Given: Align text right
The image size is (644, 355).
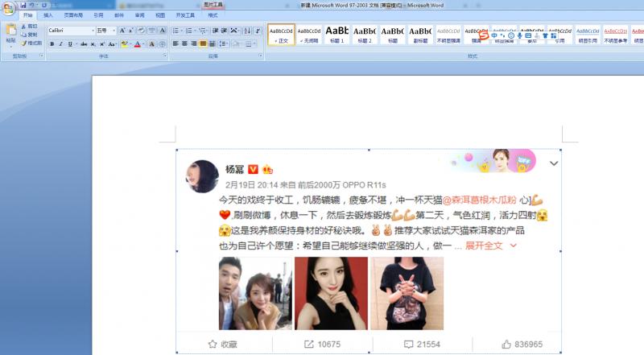Looking at the screenshot, I should pos(194,43).
